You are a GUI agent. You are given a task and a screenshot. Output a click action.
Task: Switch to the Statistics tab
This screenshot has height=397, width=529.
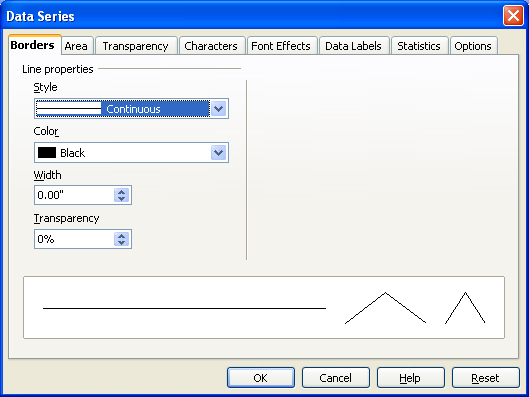(x=419, y=46)
